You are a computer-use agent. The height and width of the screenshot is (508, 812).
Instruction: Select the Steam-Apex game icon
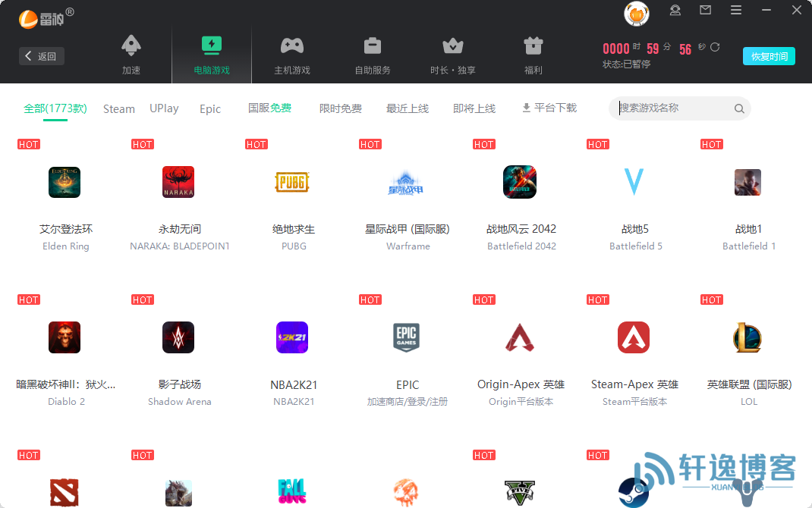[634, 337]
